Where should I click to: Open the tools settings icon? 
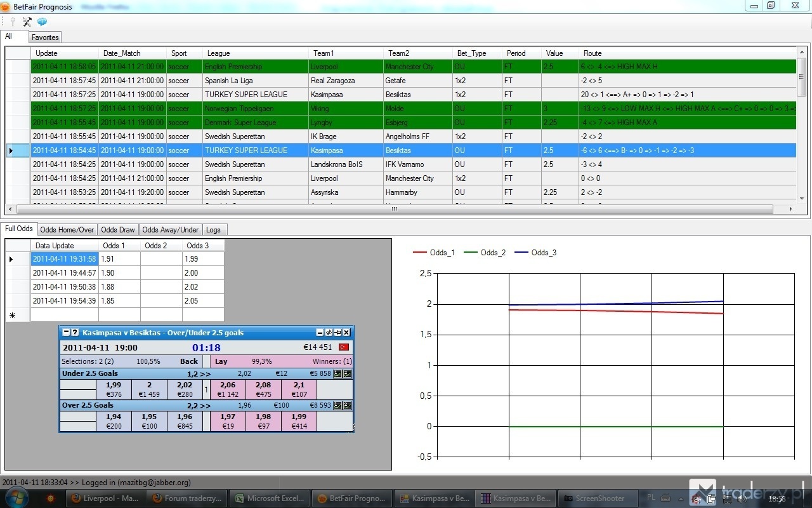pos(27,22)
